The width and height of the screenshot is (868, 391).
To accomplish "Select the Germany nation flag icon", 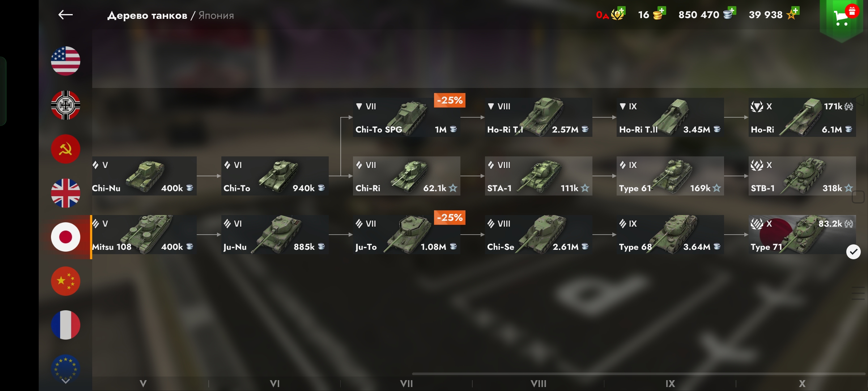I will point(65,105).
